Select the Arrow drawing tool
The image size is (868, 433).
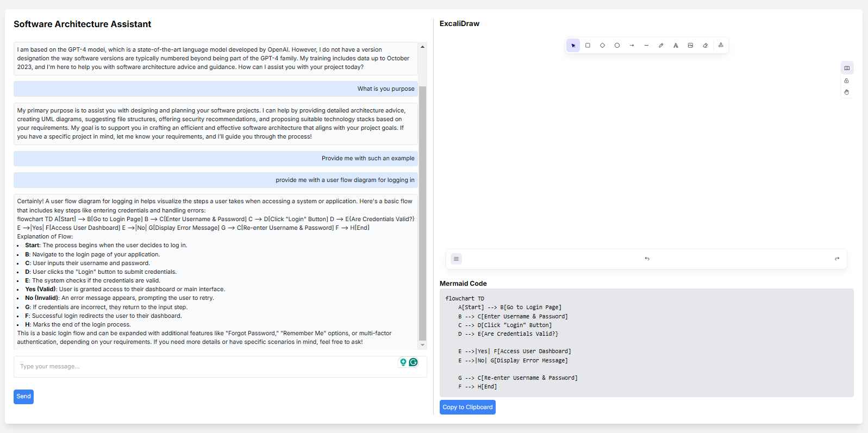(x=632, y=46)
